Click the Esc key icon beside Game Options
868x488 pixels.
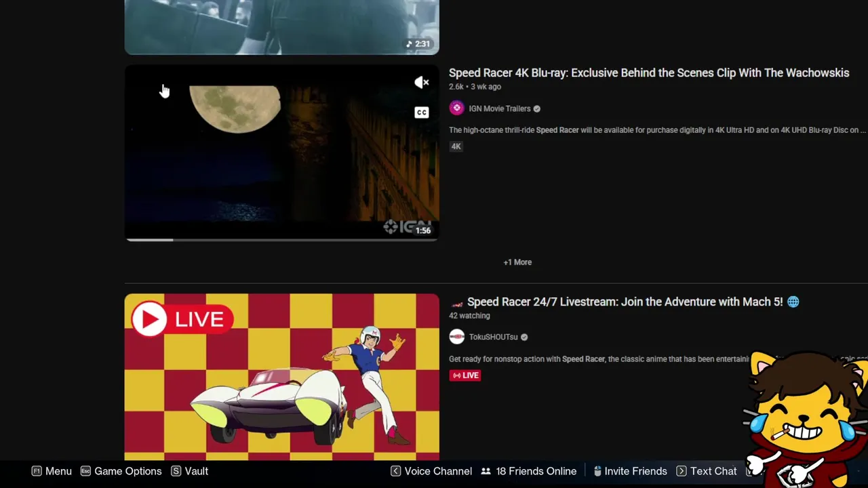[x=85, y=471]
